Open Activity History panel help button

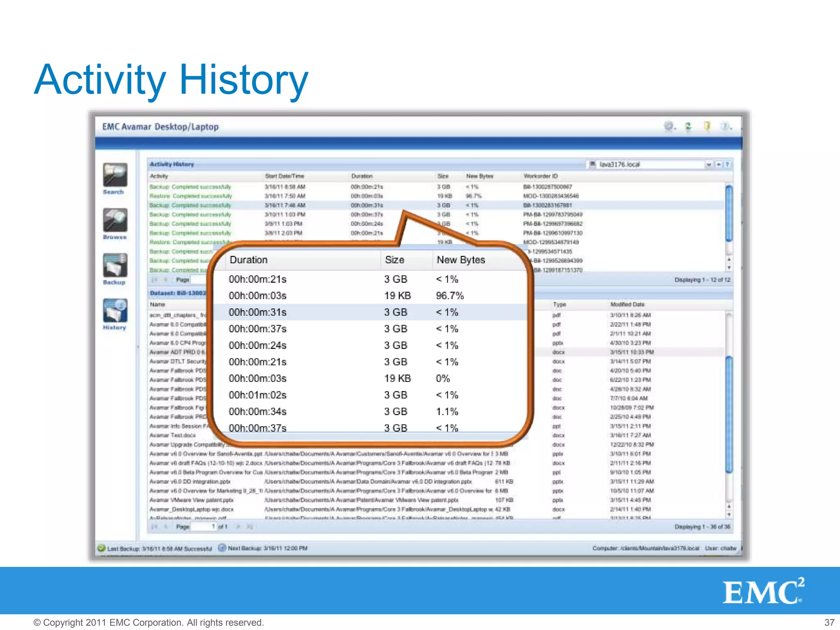727,164
